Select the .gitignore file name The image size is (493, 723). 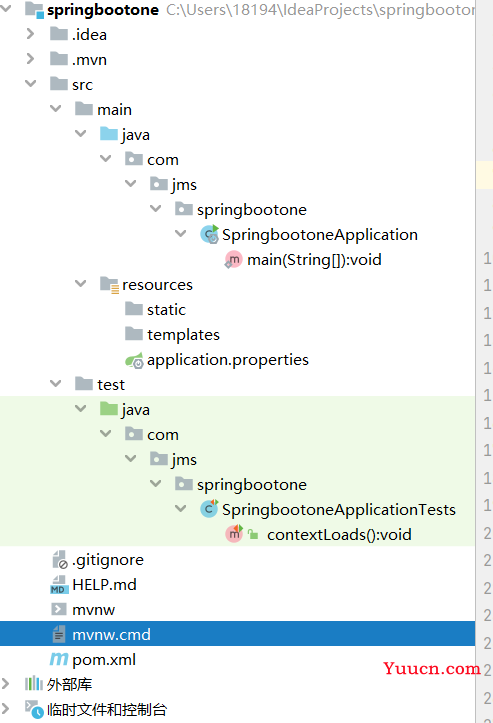[x=108, y=560]
